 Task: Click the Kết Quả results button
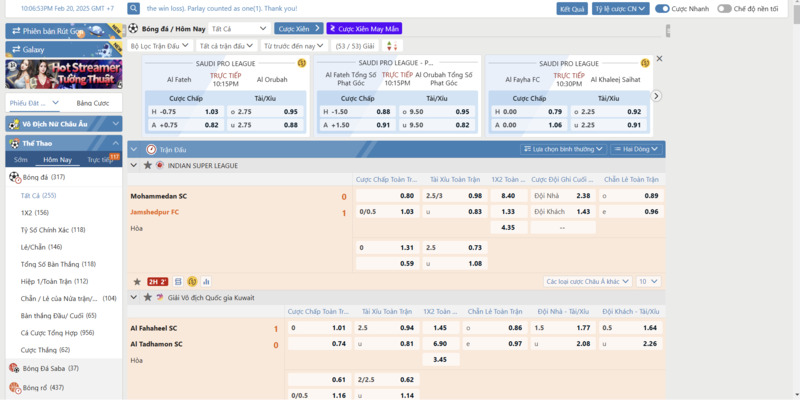572,9
